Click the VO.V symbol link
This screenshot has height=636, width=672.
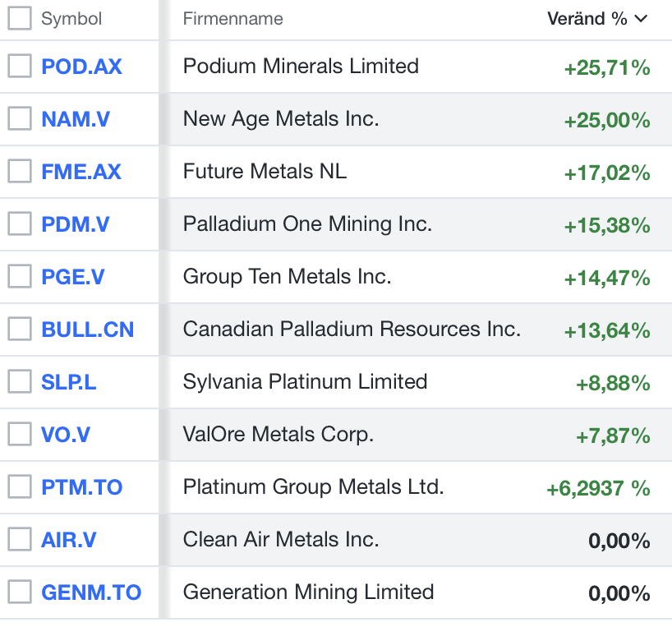tap(66, 435)
